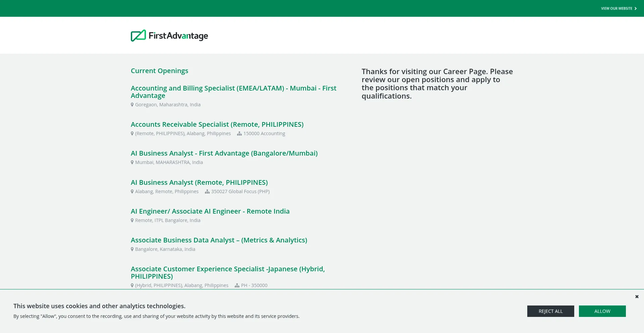Click the chevron beside VIEW OUR WEBSITE
Image resolution: width=644 pixels, height=333 pixels.
(x=636, y=8)
